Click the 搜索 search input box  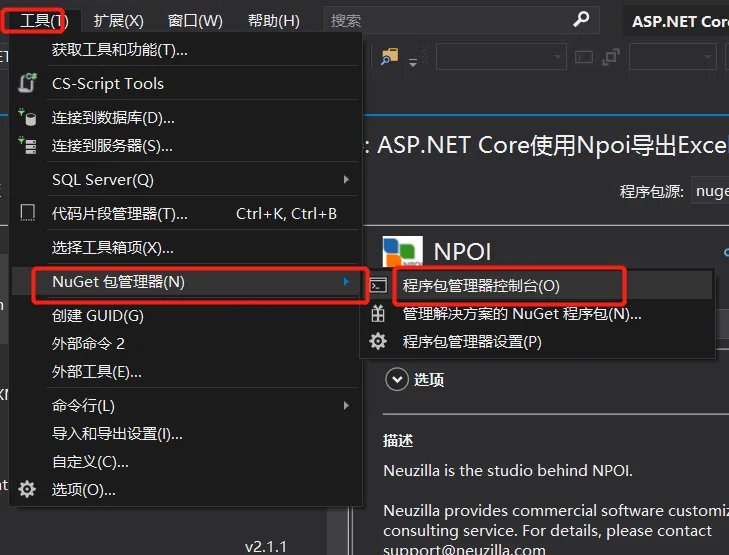pos(461,20)
